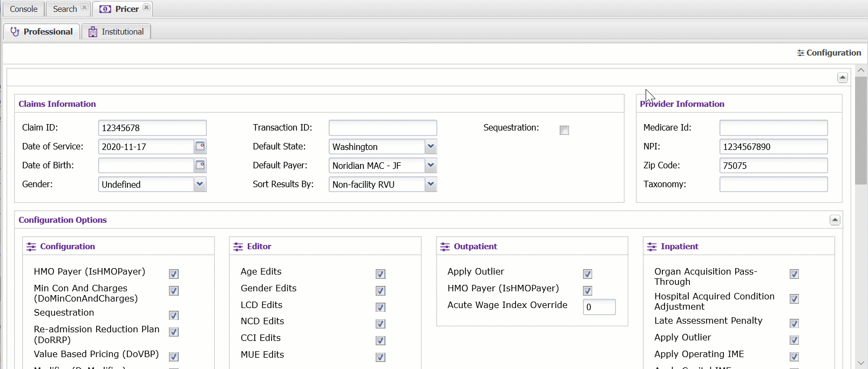The image size is (868, 369).
Task: Open Sort Results By dropdown
Action: [430, 184]
